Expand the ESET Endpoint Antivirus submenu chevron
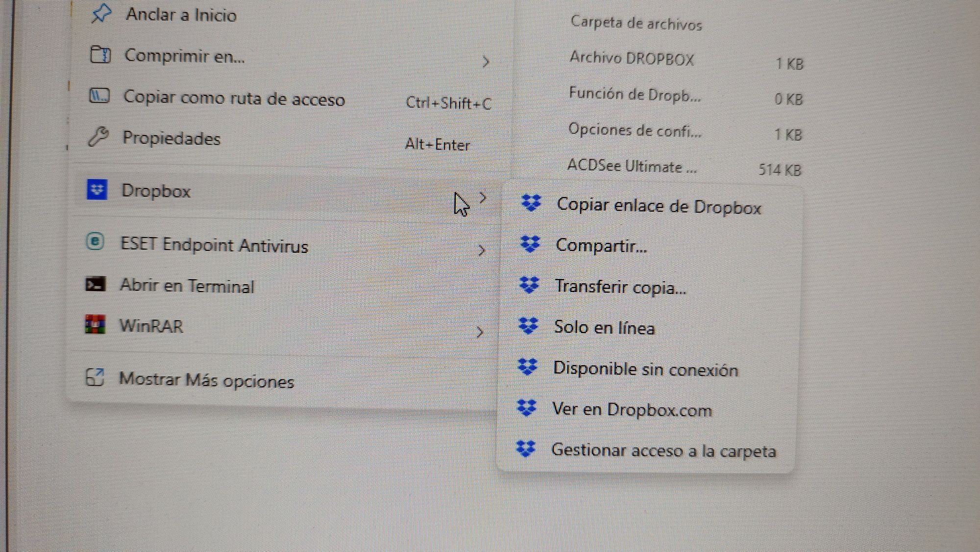 (481, 251)
